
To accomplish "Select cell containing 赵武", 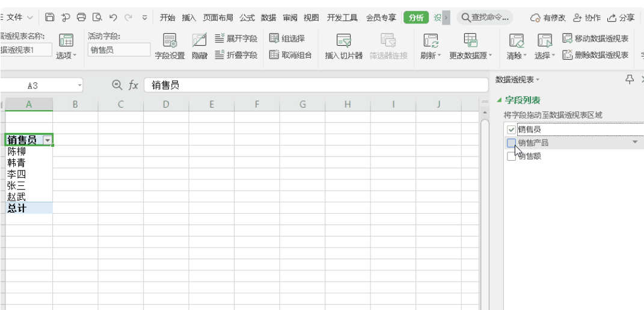I will click(29, 196).
